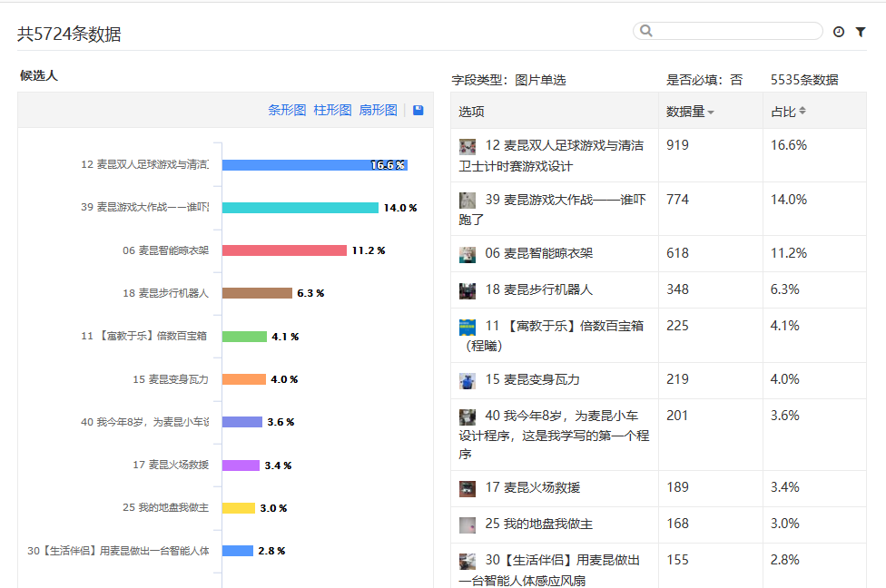This screenshot has width=886, height=588.
Task: Select chart label 39 麦昆游戏大作战
Action: 144,207
